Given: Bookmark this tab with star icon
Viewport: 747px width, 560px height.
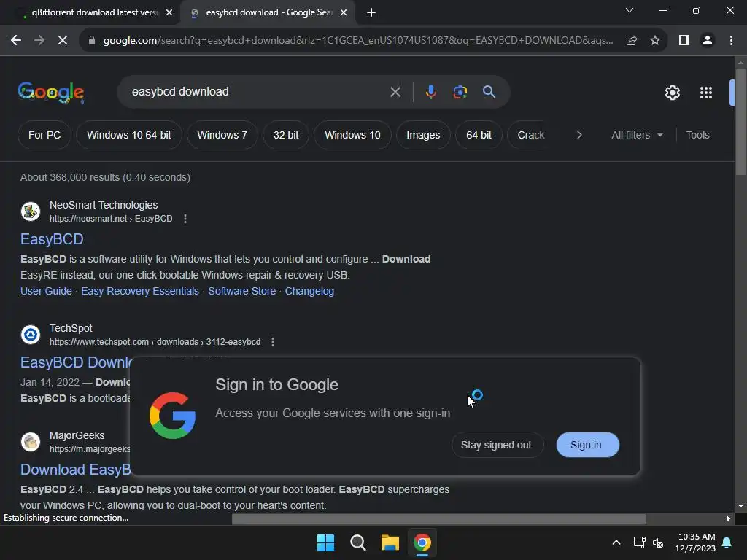Looking at the screenshot, I should (x=655, y=41).
